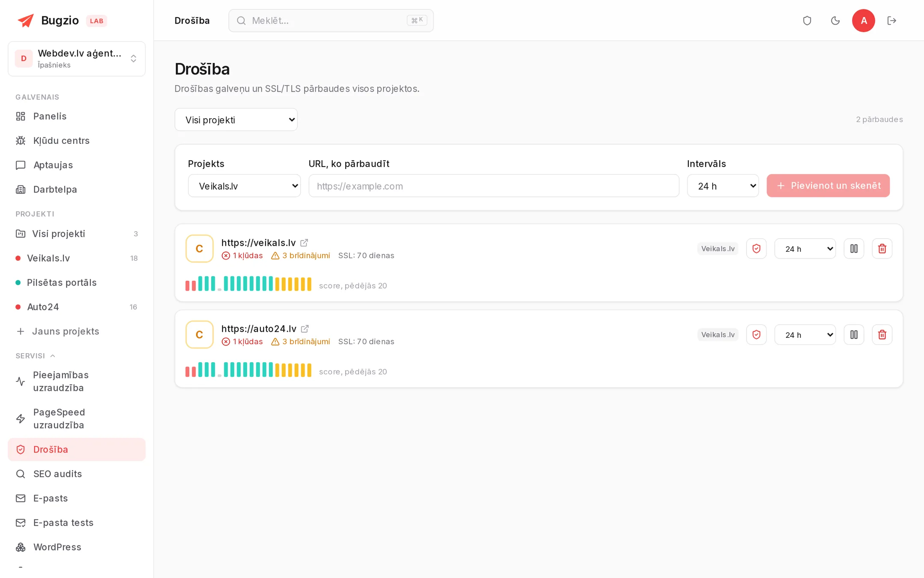Click the Veikals.lv tag on auto24.lv row
924x578 pixels.
[x=718, y=335]
